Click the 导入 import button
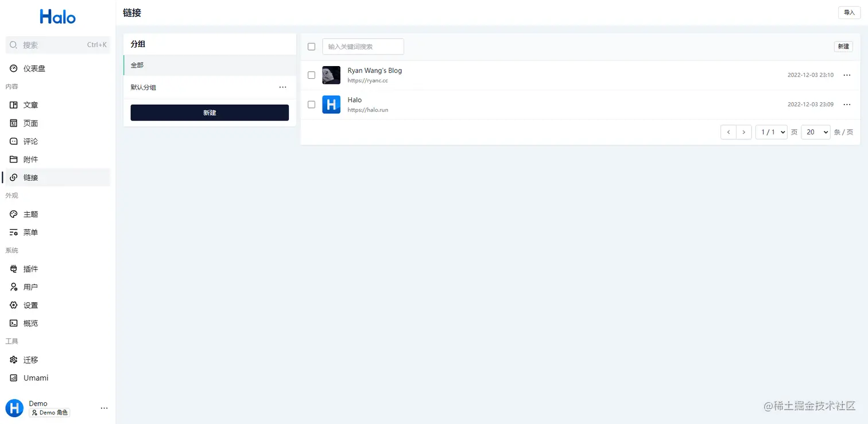Screen dimensions: 868x424 pyautogui.click(x=849, y=13)
